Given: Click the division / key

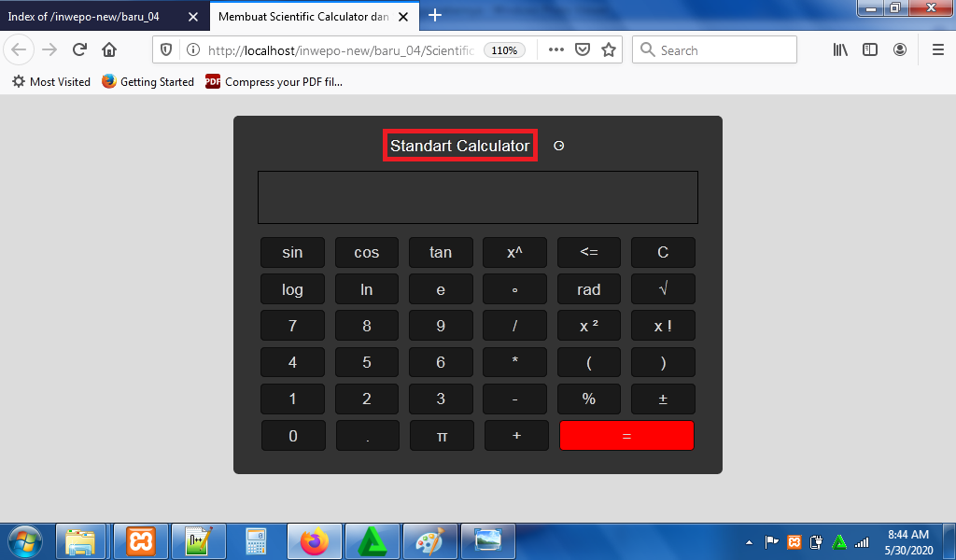Looking at the screenshot, I should pyautogui.click(x=514, y=326).
